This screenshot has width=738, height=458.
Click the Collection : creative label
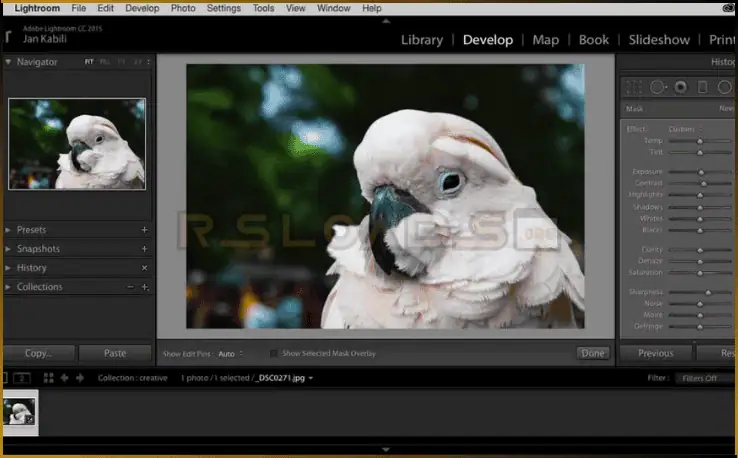pos(132,378)
